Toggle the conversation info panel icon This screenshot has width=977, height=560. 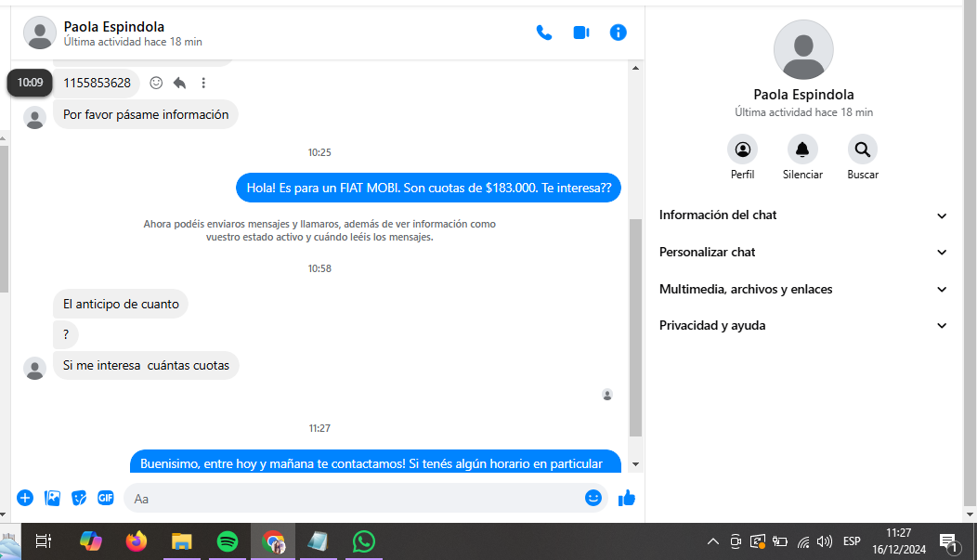(619, 33)
